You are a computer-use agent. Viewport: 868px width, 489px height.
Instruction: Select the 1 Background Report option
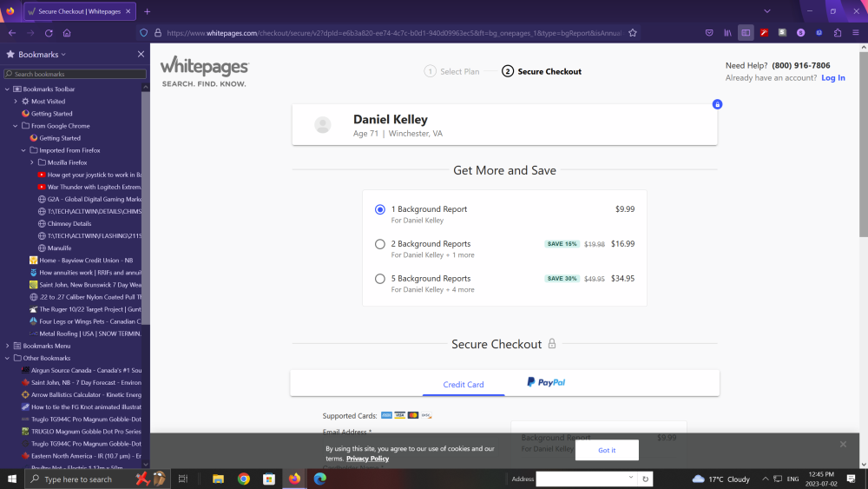[380, 209]
